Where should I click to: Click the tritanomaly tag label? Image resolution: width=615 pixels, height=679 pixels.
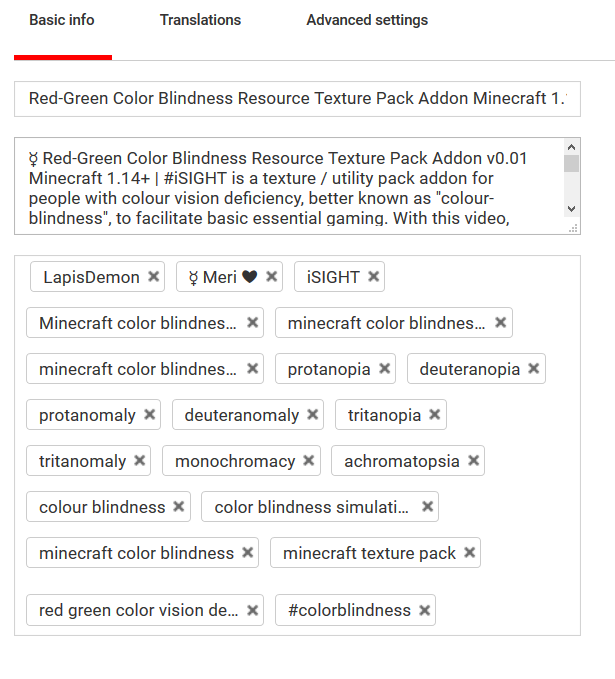click(82, 461)
